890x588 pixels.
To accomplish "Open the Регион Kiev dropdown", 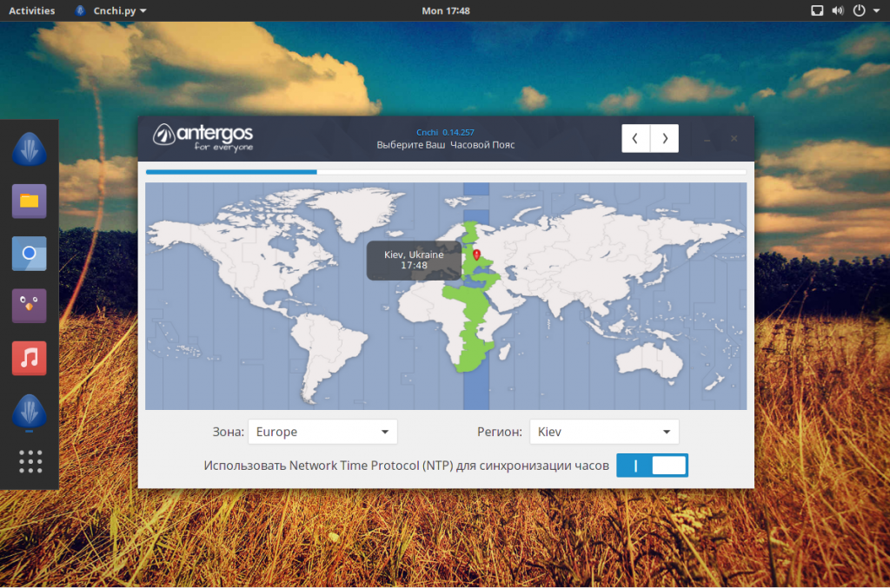I will tap(604, 432).
